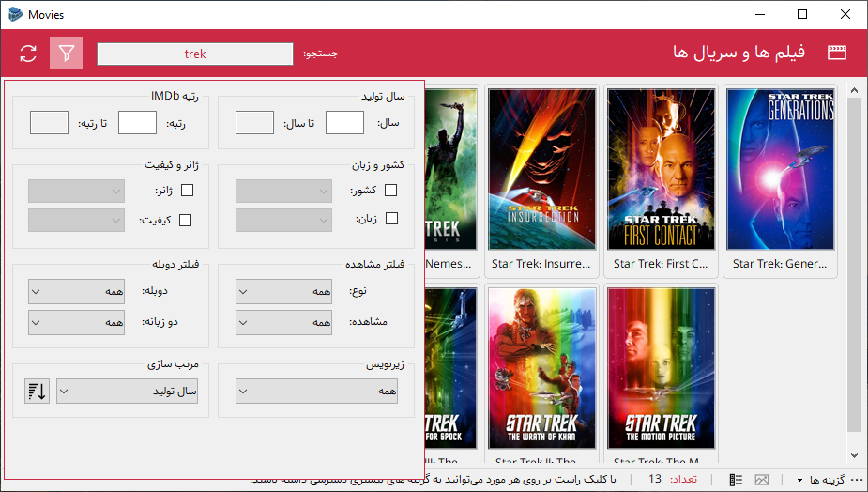
Task: Click the تعداد: 13 count in status bar
Action: (673, 479)
